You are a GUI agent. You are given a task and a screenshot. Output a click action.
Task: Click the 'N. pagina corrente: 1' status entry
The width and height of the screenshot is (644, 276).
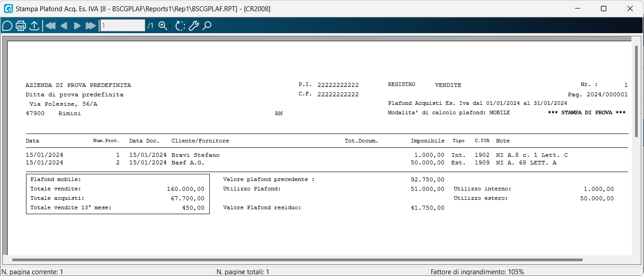pos(32,272)
